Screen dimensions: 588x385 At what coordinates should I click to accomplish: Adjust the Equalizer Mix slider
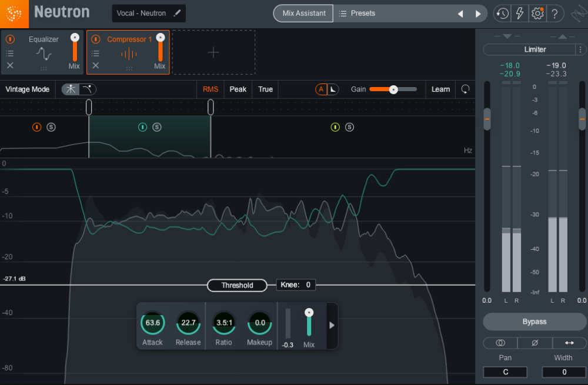(75, 47)
